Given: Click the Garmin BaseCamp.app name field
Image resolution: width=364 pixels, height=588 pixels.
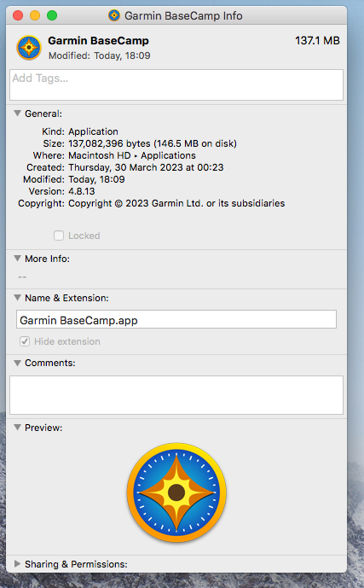Looking at the screenshot, I should (x=176, y=319).
